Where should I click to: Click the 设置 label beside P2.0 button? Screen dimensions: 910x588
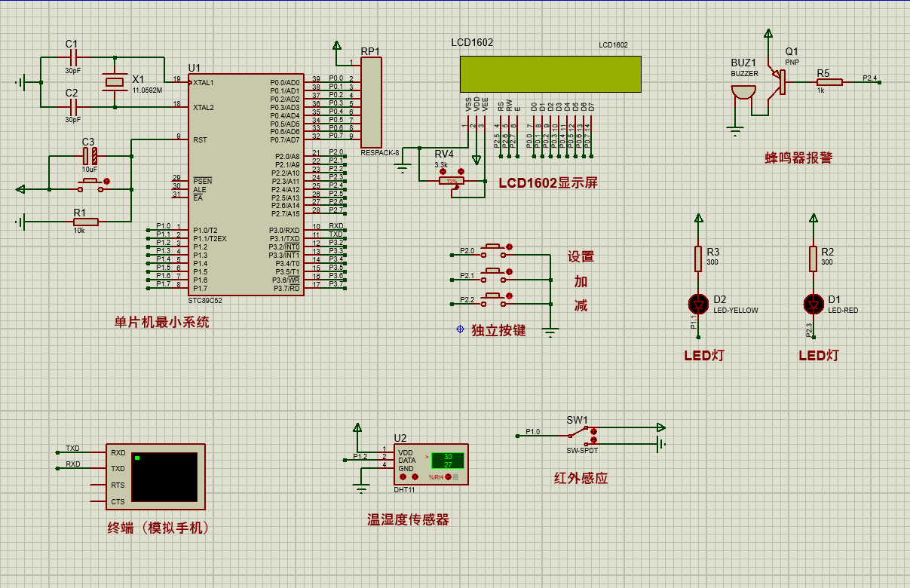[x=581, y=256]
